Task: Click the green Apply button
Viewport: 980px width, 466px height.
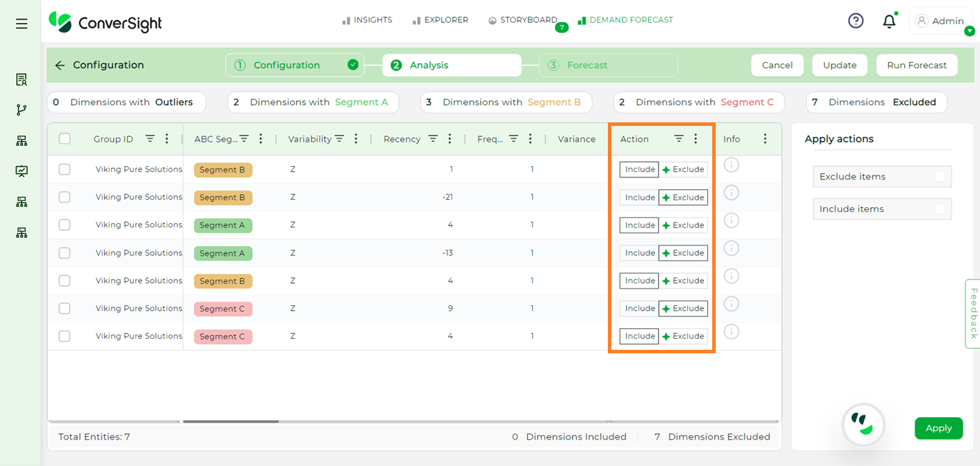Action: 938,428
